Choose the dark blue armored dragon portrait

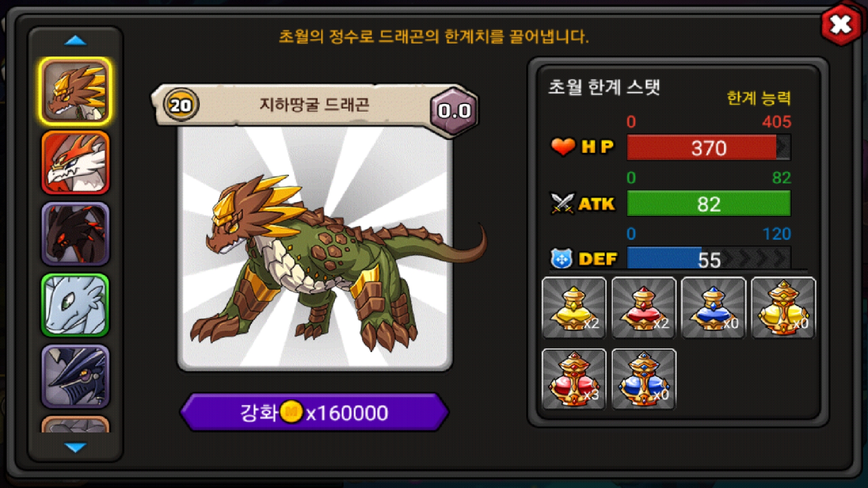[75, 376]
